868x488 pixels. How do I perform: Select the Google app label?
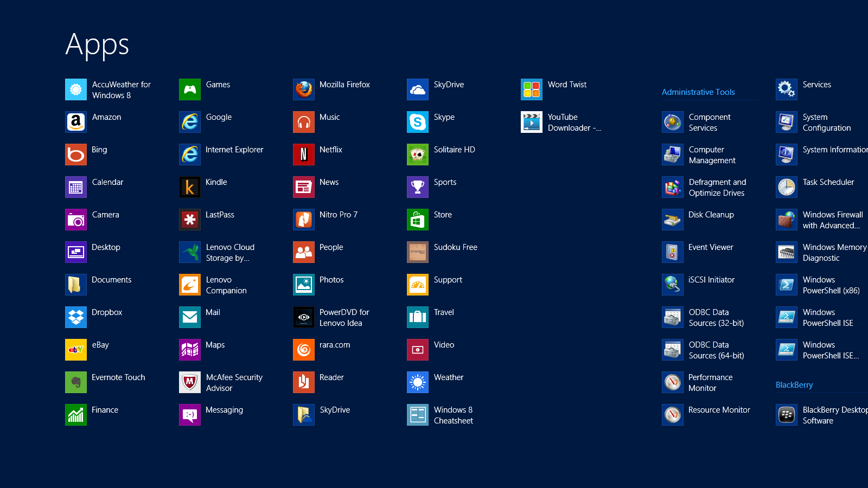pos(219,118)
